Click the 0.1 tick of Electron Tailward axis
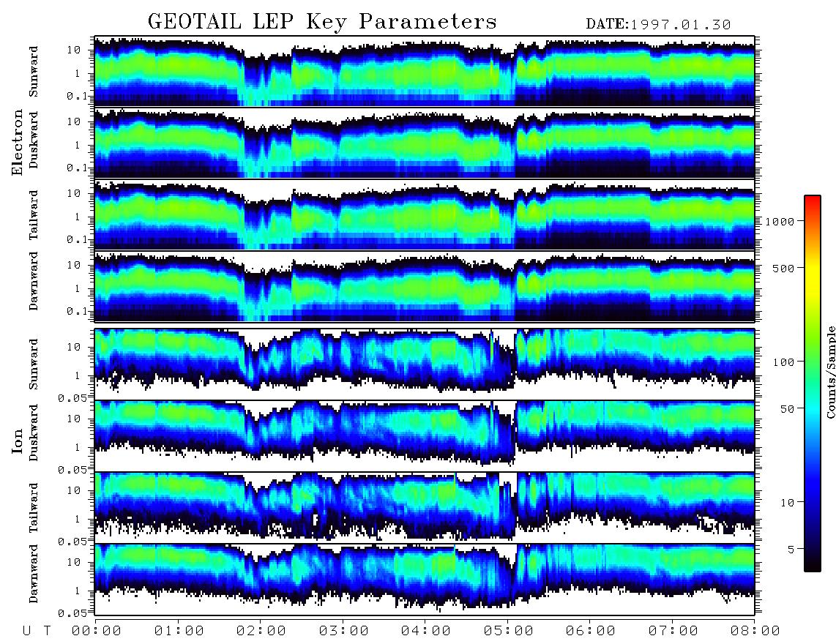Screen dimensions: 836x644 pyautogui.click(x=79, y=240)
